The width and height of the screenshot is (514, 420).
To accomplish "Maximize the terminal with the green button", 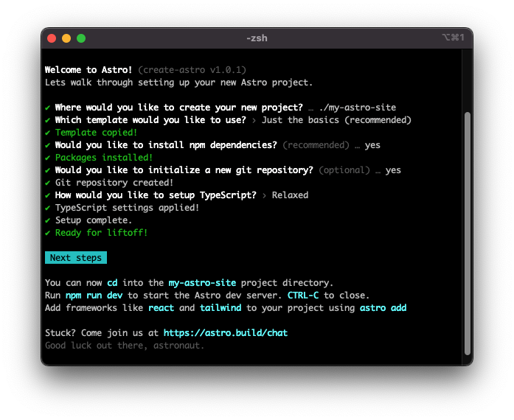I will click(81, 38).
